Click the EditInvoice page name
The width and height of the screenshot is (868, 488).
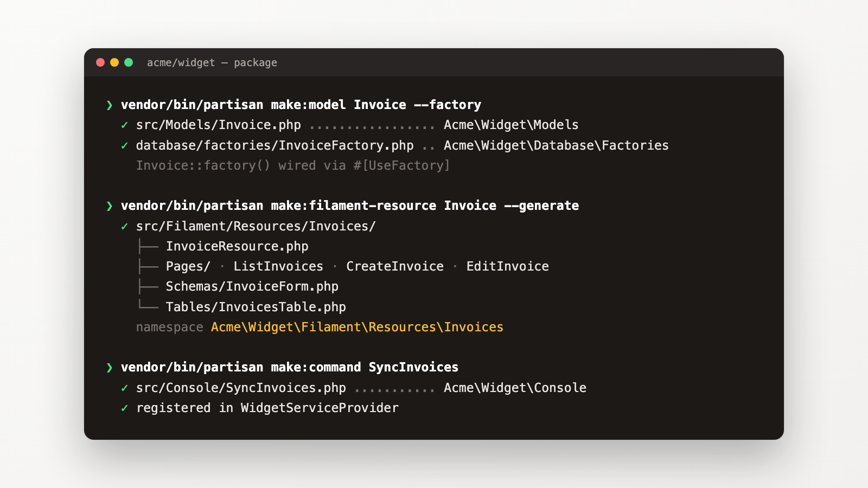click(508, 266)
